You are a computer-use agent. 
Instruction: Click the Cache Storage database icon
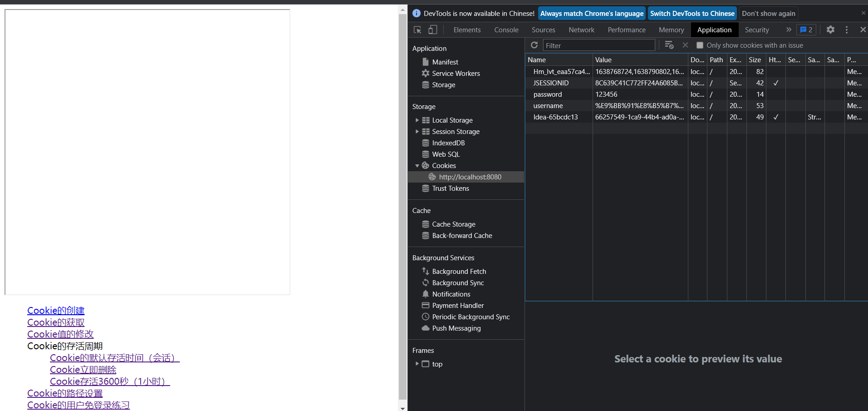click(x=426, y=224)
